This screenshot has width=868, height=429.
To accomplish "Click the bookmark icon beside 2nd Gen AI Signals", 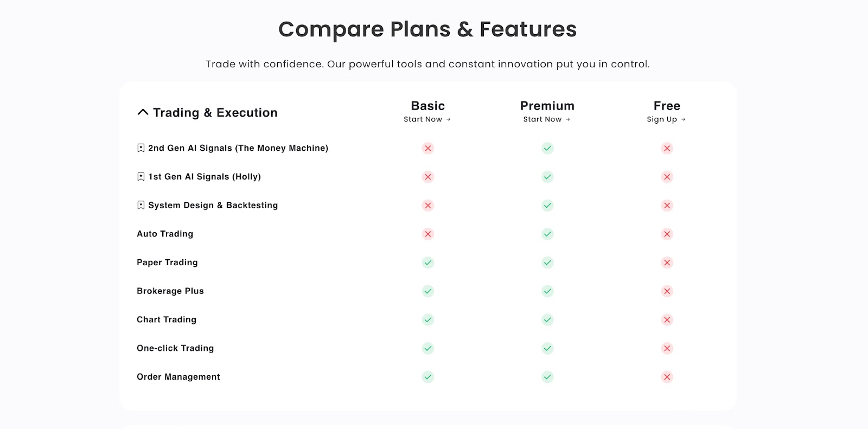I will [141, 148].
